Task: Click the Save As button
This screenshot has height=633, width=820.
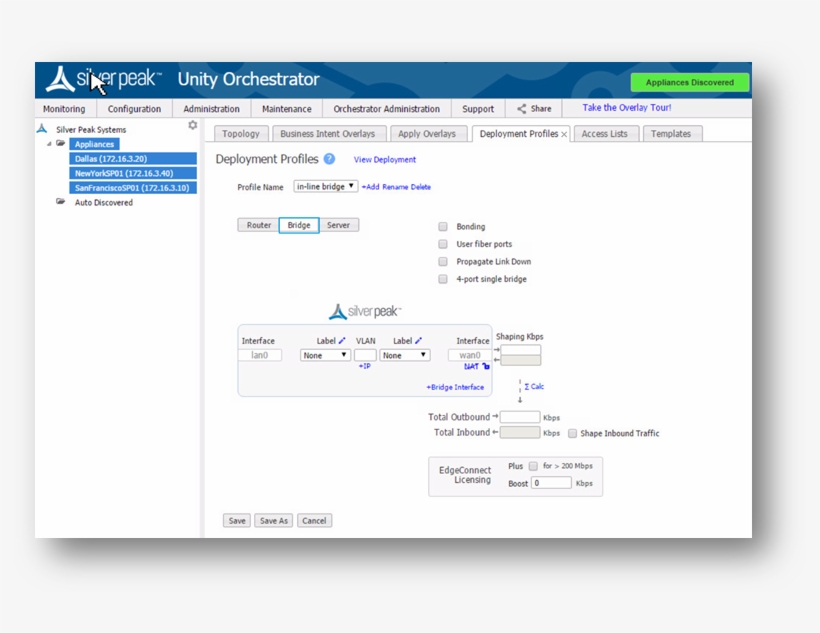Action: 273,521
